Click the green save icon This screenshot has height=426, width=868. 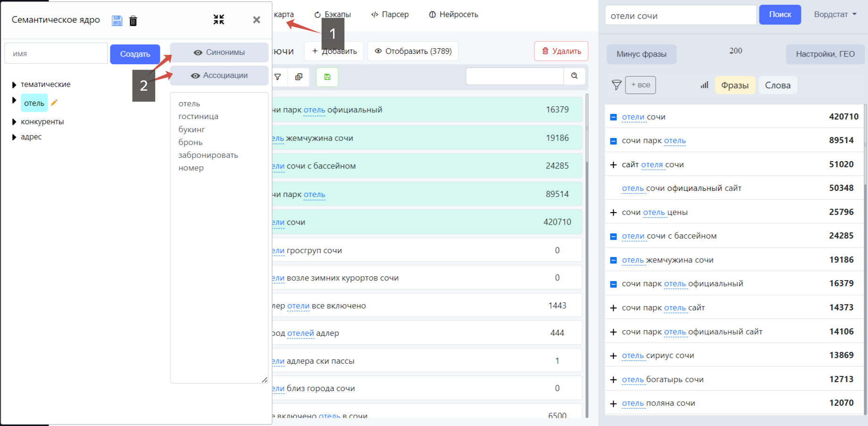click(x=327, y=77)
